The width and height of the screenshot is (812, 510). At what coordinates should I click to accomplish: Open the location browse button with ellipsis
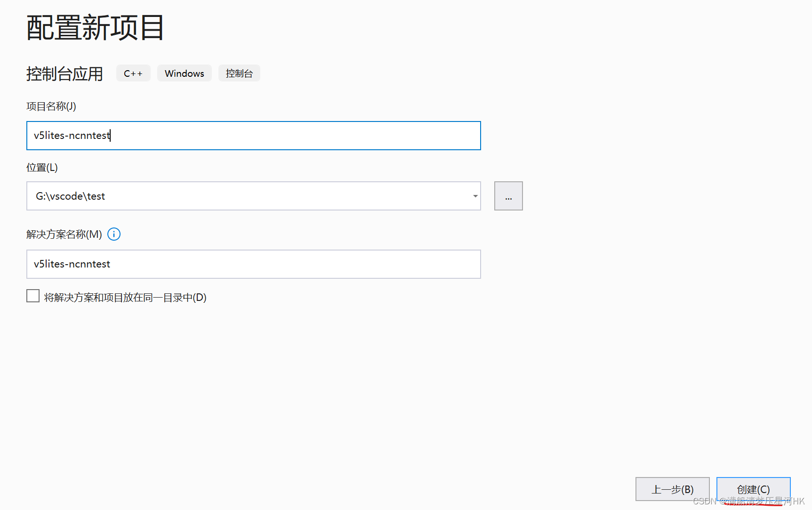point(508,196)
